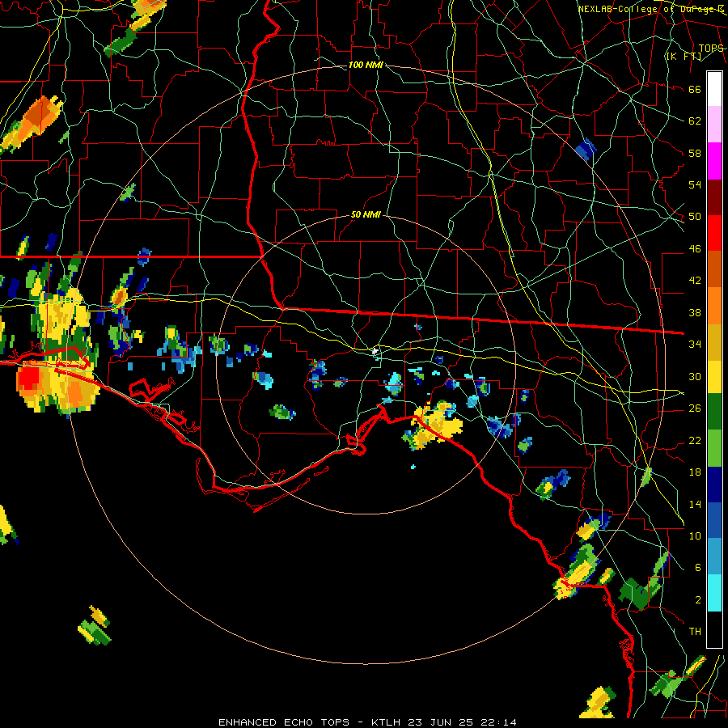Click the "14" legend value
Screen dimensions: 728x728
click(x=695, y=504)
